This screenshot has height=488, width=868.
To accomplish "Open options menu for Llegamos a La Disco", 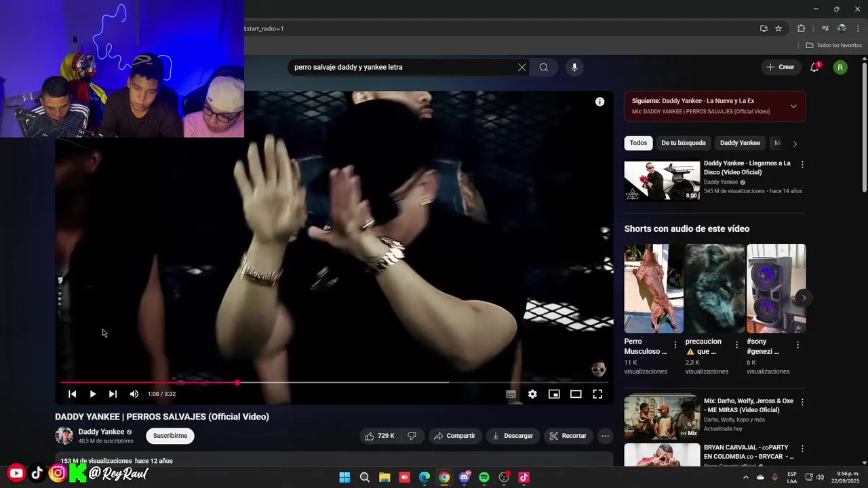I will (802, 165).
